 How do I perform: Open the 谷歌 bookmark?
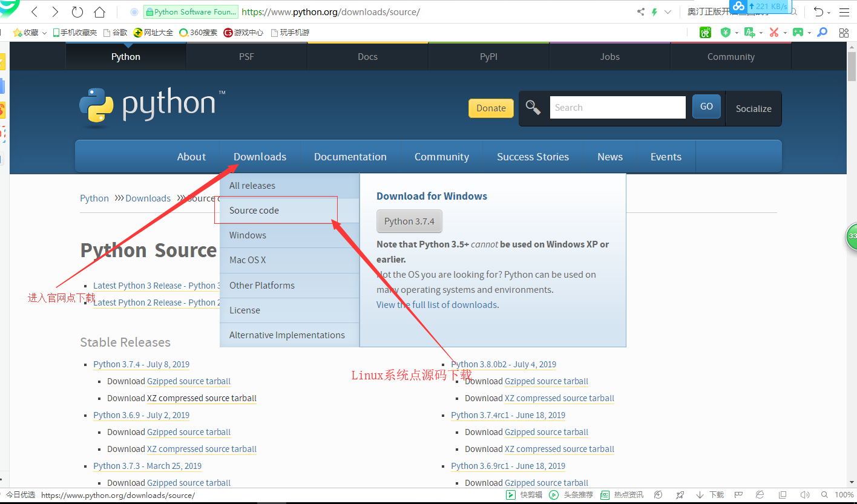pos(116,33)
